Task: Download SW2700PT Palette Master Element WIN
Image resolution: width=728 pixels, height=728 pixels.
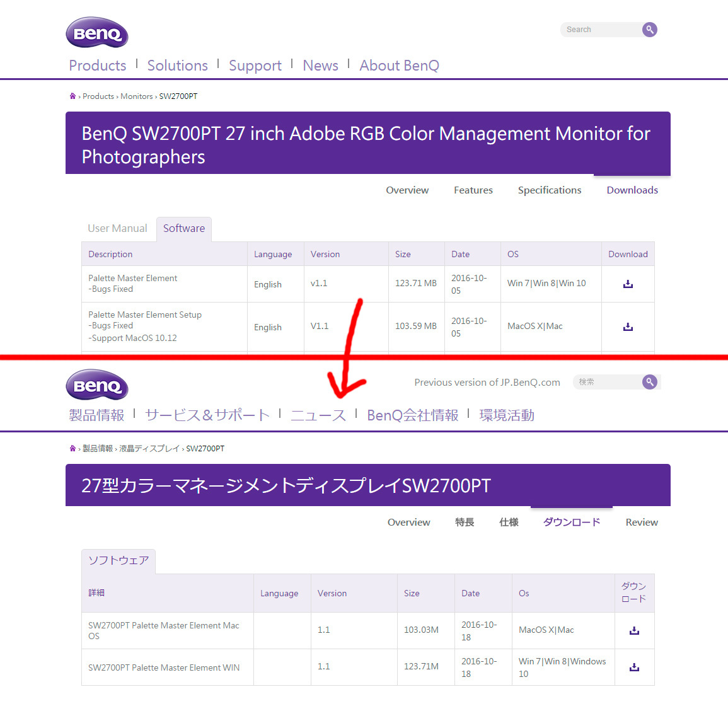Action: tap(634, 667)
